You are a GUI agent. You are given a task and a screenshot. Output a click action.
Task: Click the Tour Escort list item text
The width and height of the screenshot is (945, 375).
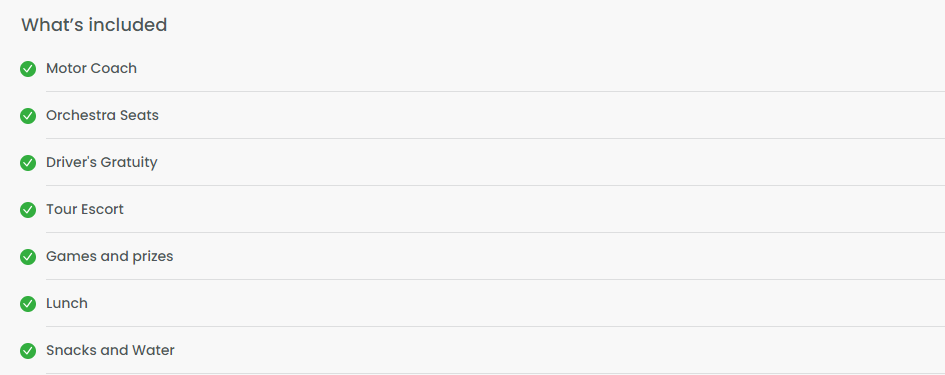pos(85,209)
